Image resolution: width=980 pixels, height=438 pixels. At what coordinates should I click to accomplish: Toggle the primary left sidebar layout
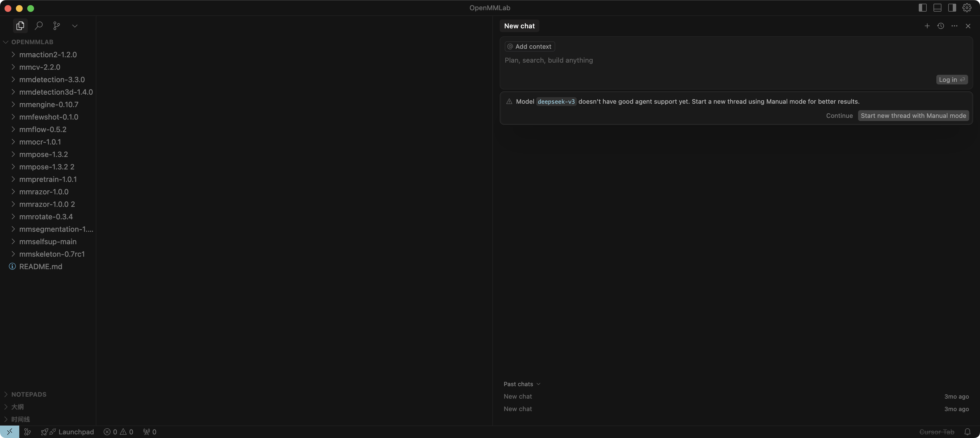pos(922,8)
